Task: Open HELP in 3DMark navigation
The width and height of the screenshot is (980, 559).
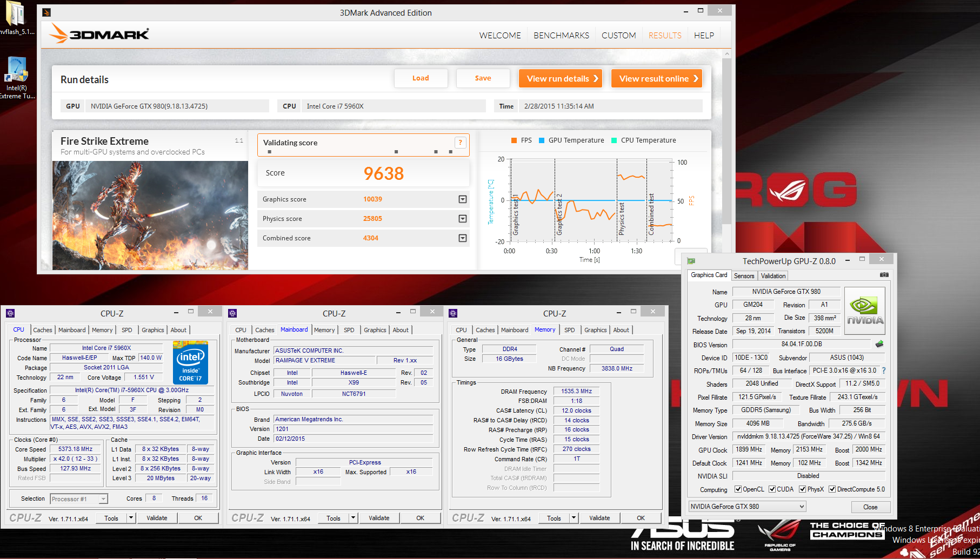Action: [x=704, y=35]
